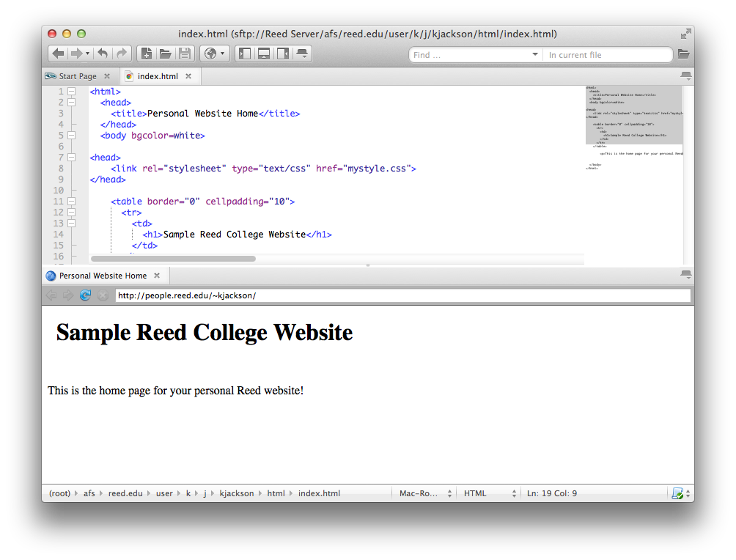736x560 pixels.
Task: Click the Undo arrow in the toolbar
Action: 103,54
